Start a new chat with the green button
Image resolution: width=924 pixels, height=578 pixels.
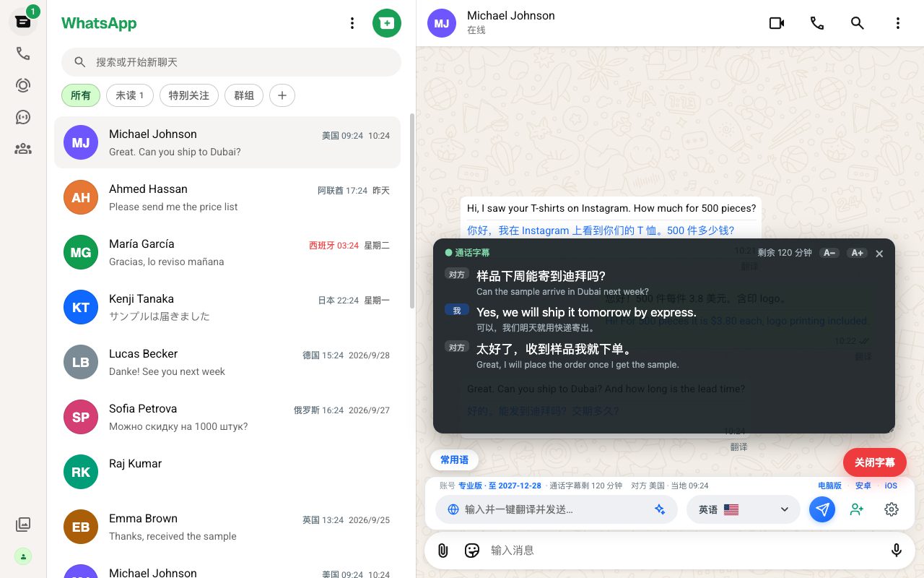[x=387, y=23]
